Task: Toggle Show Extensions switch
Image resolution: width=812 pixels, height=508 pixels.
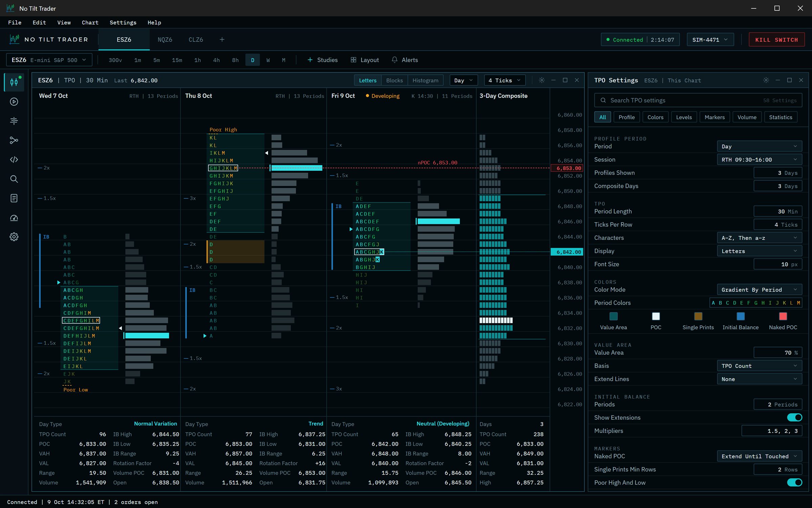Action: (794, 418)
